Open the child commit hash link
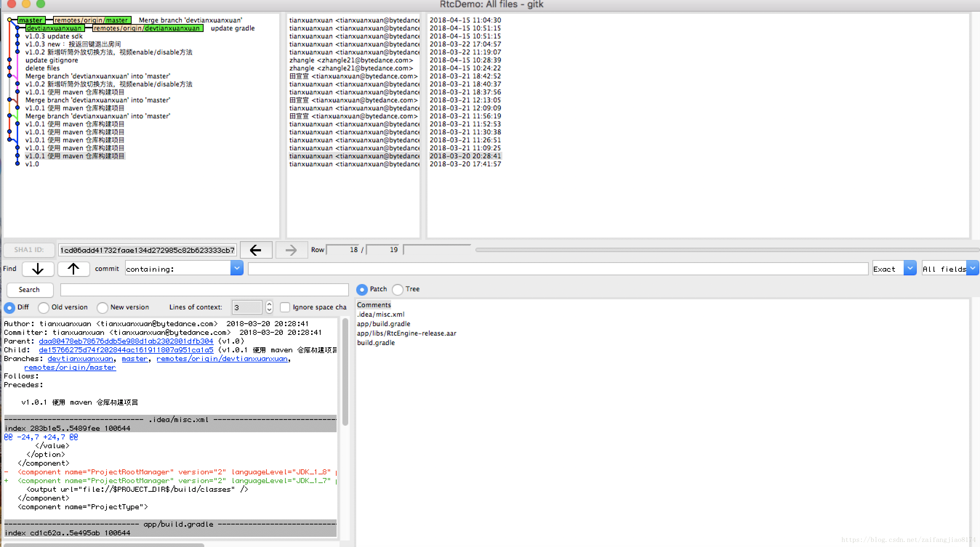The image size is (980, 547). (x=126, y=350)
